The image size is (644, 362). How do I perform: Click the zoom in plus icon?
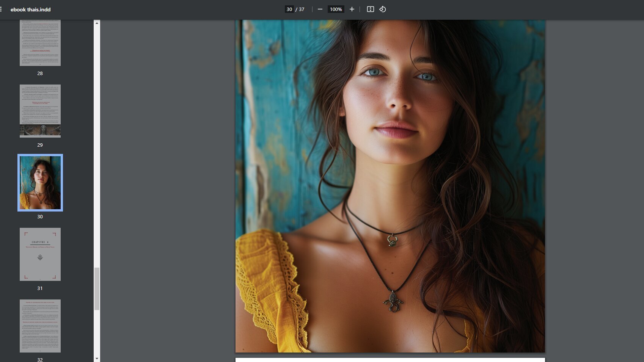[352, 9]
